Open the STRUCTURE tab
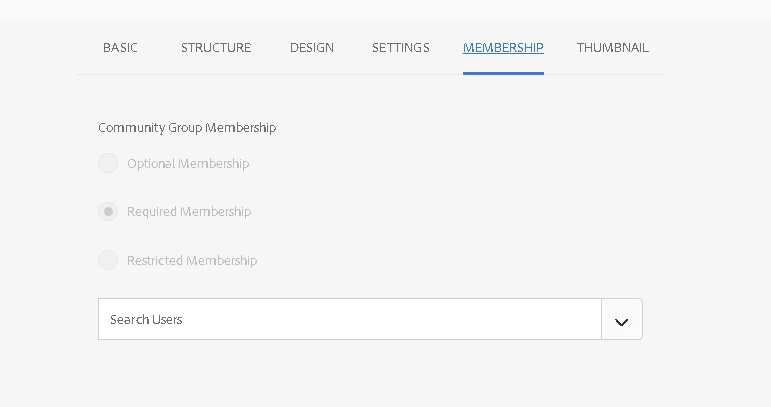 tap(216, 48)
